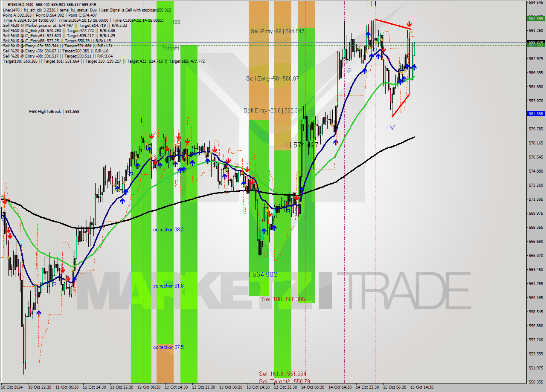Viewport: 546px width, 392px height.
Task: Click the 'I I | 564.902' wave label
Action: point(259,275)
